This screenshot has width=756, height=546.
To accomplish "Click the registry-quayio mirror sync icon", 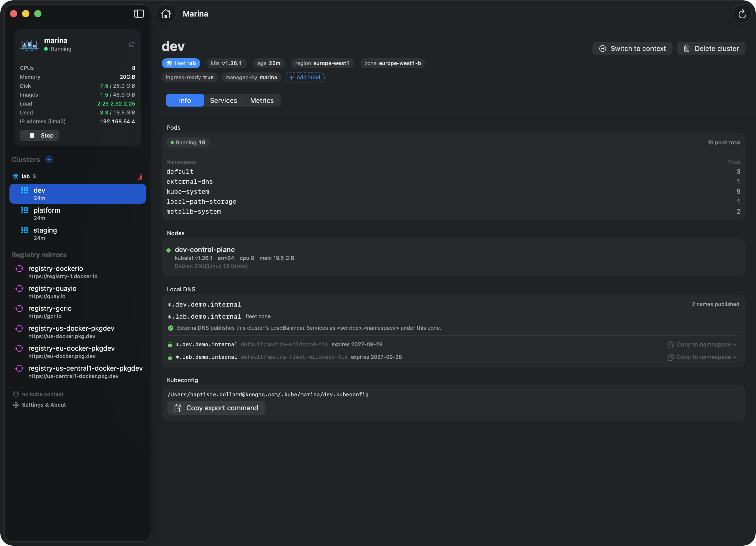I will coord(19,289).
